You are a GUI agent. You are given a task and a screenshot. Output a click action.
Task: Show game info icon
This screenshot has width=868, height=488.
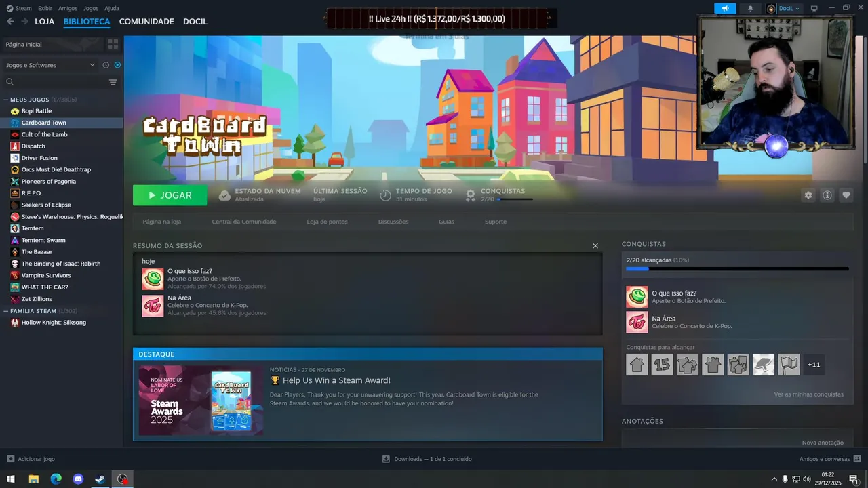[827, 195]
